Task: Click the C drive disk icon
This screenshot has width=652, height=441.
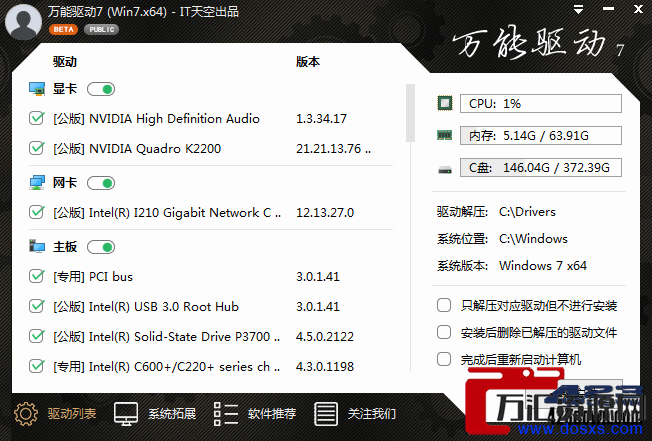Action: tap(445, 170)
